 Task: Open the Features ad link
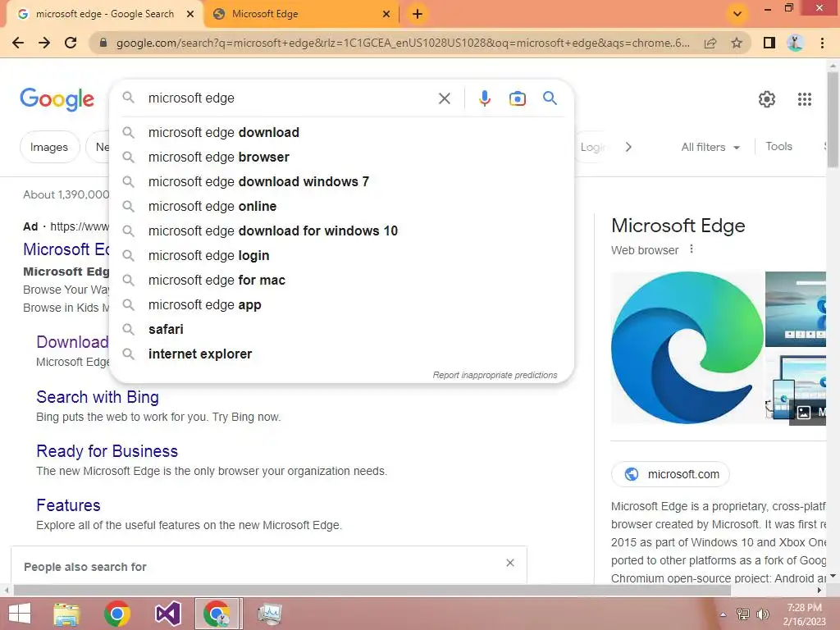pos(68,505)
